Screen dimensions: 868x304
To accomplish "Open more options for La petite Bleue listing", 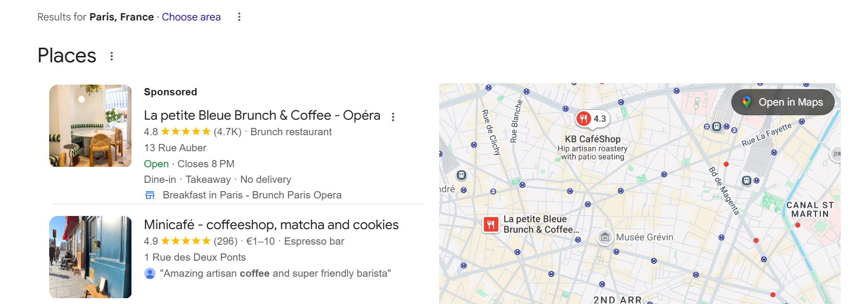I will pyautogui.click(x=393, y=117).
